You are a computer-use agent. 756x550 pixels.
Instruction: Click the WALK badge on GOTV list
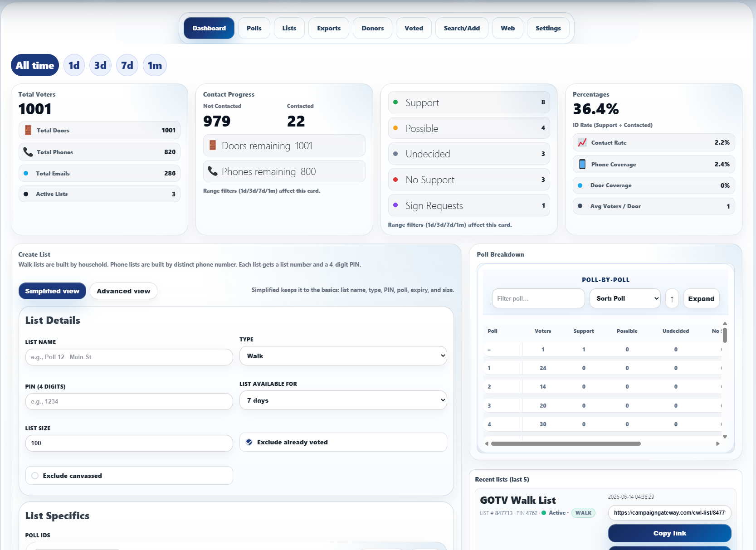coord(583,513)
